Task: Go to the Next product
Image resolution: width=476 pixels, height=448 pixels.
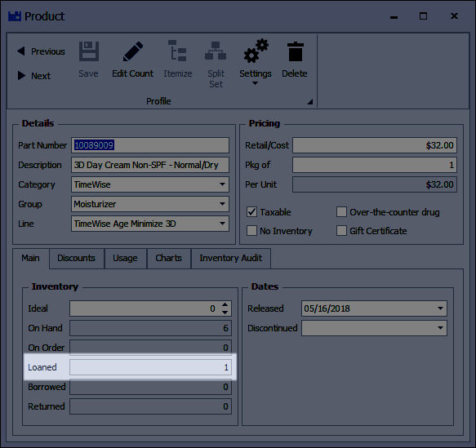Action: tap(34, 76)
